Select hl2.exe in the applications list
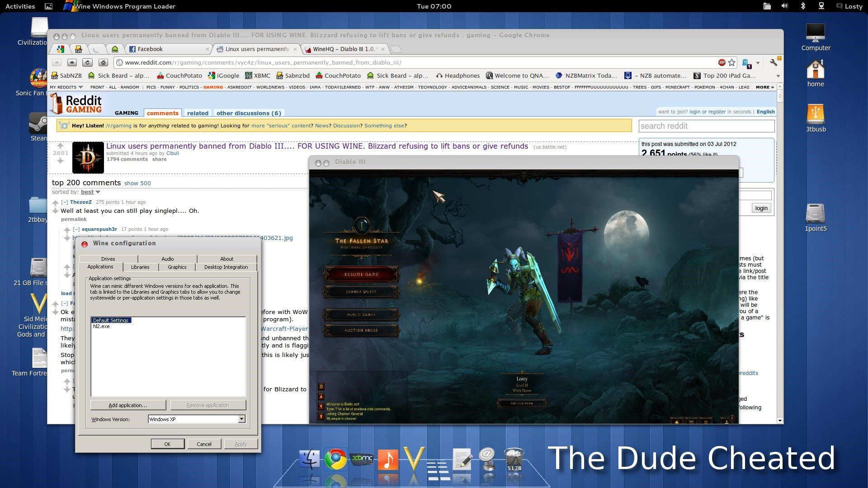Image resolution: width=868 pixels, height=488 pixels. point(101,326)
